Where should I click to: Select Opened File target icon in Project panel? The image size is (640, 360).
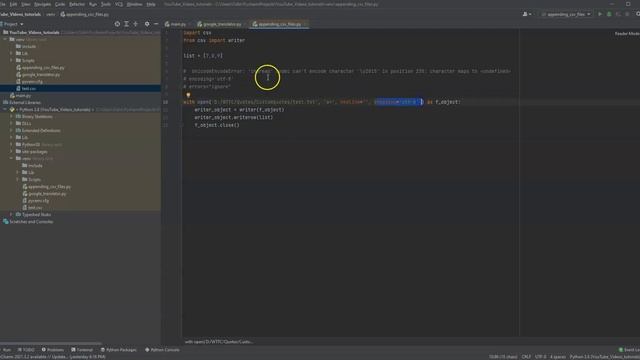pos(117,24)
